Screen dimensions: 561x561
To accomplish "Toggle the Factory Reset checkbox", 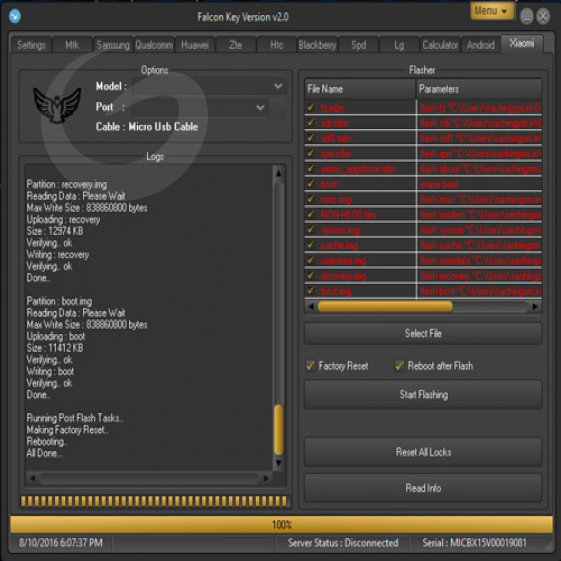I will click(310, 366).
